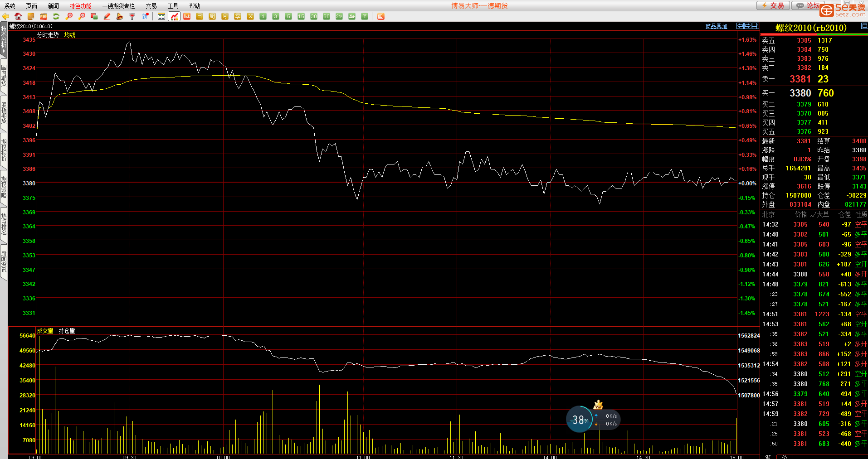Switch to weekly 周 K-line period
868x459 pixels.
[x=212, y=16]
